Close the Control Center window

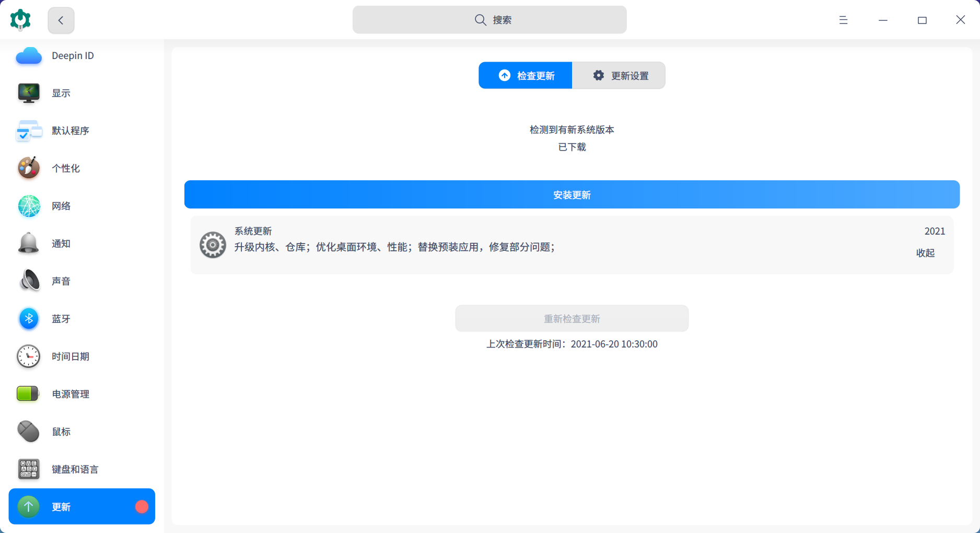pos(960,20)
